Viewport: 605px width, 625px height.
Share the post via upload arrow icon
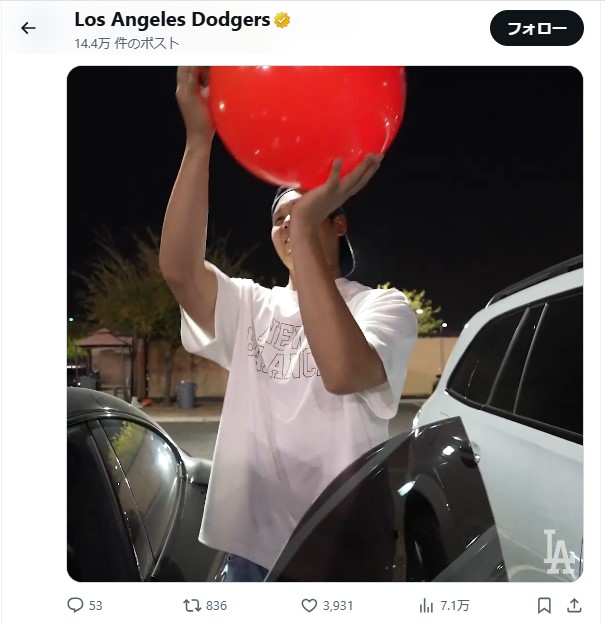[x=574, y=605]
